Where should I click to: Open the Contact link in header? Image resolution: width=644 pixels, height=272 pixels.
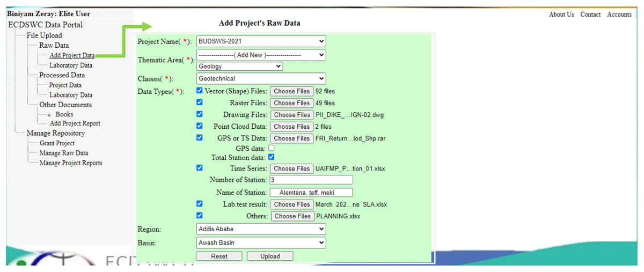click(590, 14)
